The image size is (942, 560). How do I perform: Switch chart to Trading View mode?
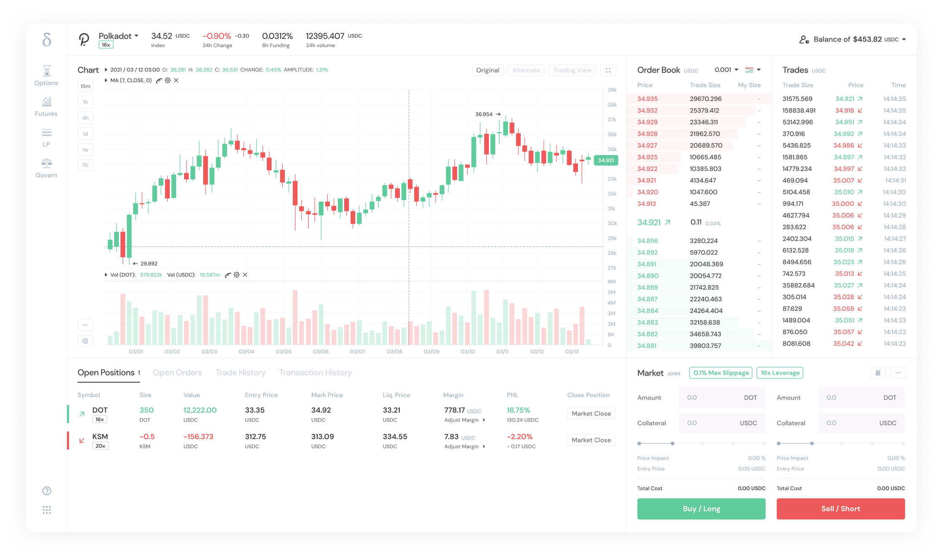tap(572, 70)
